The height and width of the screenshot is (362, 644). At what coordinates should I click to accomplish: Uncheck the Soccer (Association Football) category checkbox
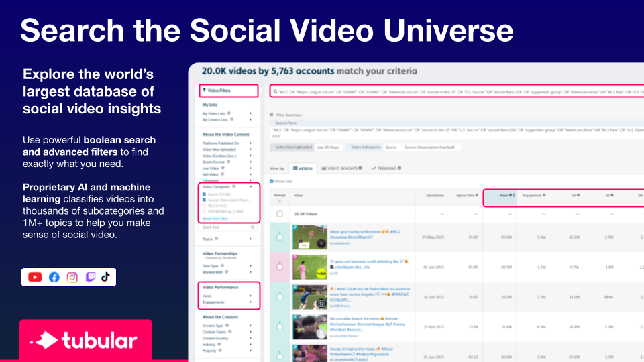204,200
